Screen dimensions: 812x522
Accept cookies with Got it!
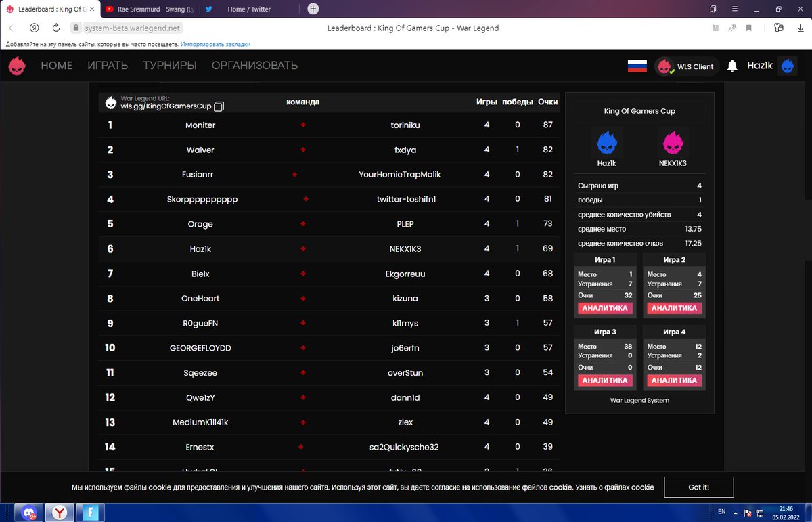(x=698, y=487)
